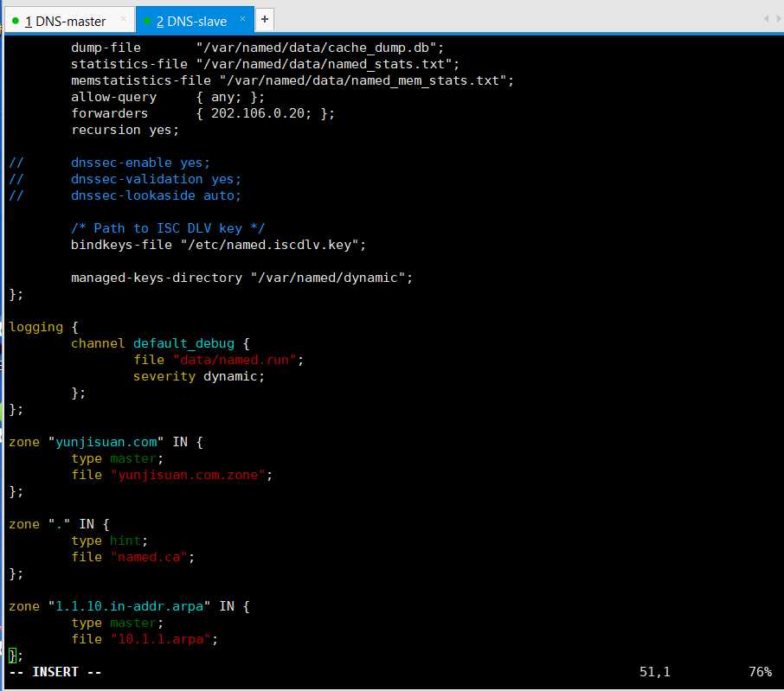Click the tab scroll right arrow
The height and width of the screenshot is (691, 784).
[778, 19]
